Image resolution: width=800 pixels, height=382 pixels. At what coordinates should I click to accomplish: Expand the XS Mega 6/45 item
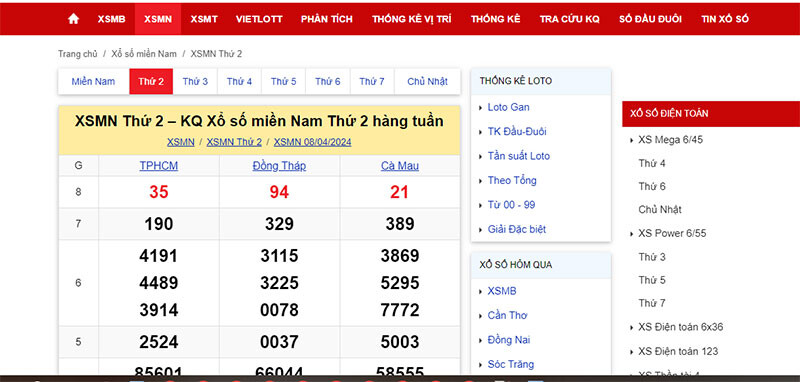[x=670, y=140]
